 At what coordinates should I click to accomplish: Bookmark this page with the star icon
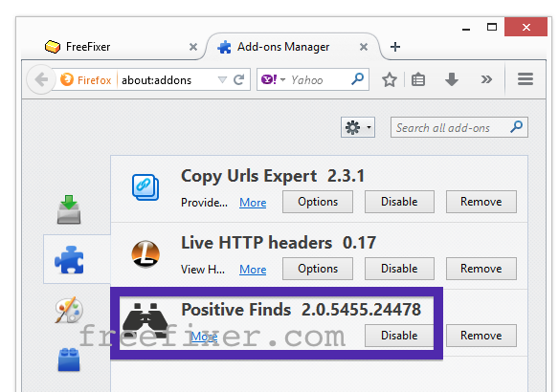[390, 79]
